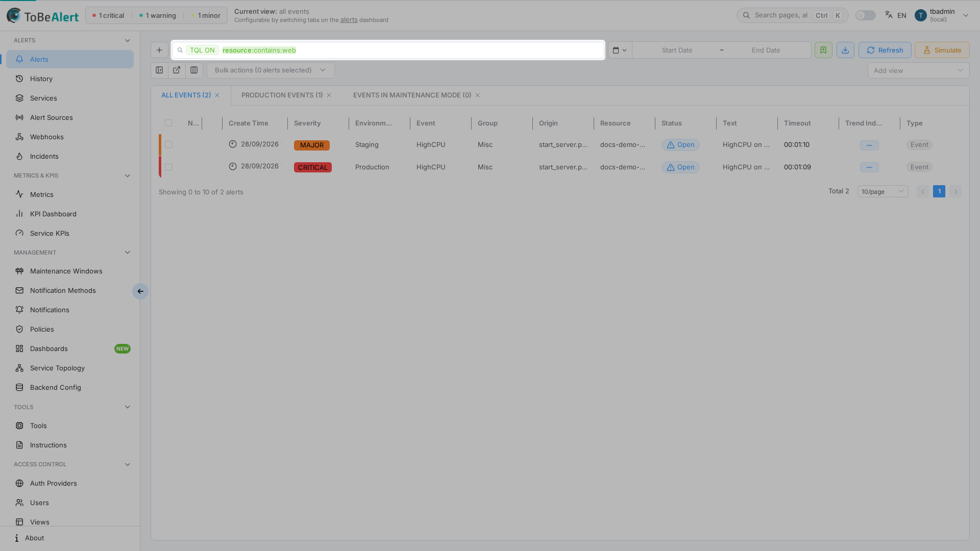Open the calendar date preset icon
980x551 pixels.
(x=620, y=50)
